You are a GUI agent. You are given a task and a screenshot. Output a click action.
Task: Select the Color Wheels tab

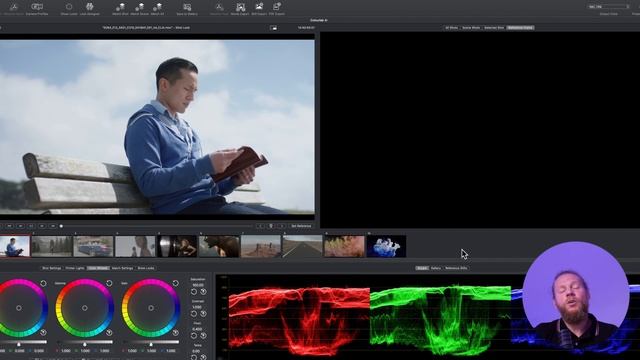click(x=98, y=268)
